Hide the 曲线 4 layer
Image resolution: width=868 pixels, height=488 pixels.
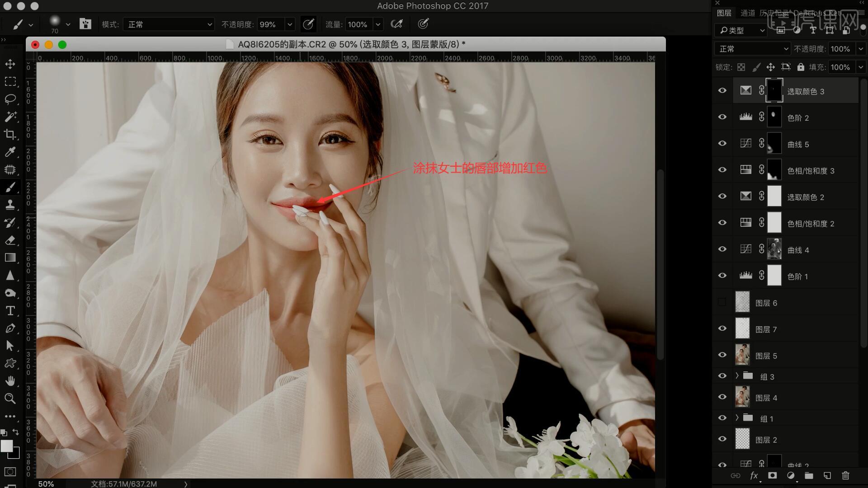(x=722, y=249)
